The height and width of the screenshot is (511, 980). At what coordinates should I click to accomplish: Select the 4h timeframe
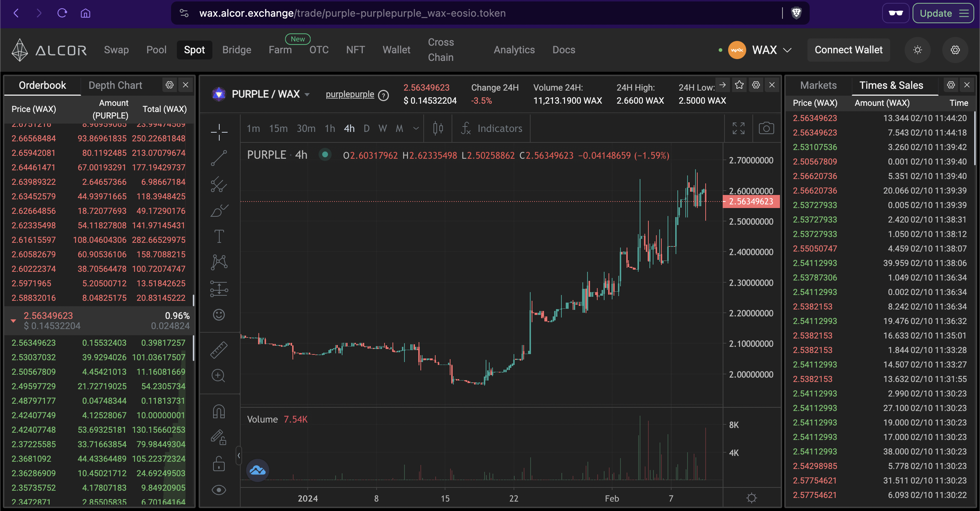(349, 129)
